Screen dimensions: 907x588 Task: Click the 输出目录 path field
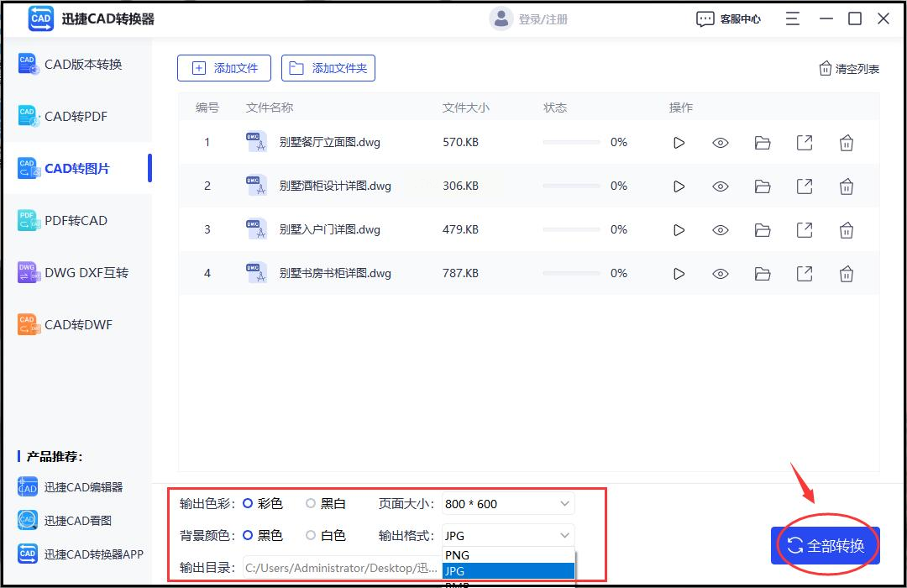click(342, 568)
